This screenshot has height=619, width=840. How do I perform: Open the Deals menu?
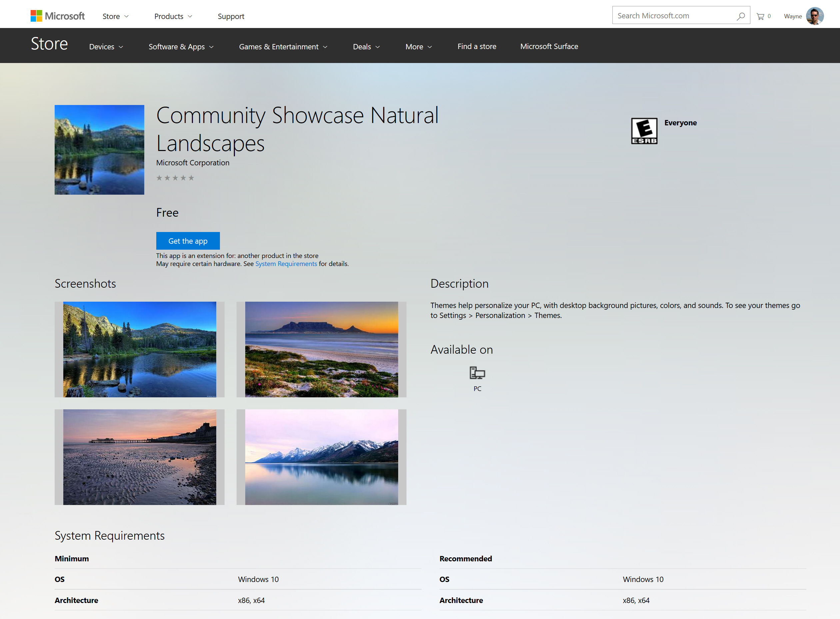click(x=367, y=46)
